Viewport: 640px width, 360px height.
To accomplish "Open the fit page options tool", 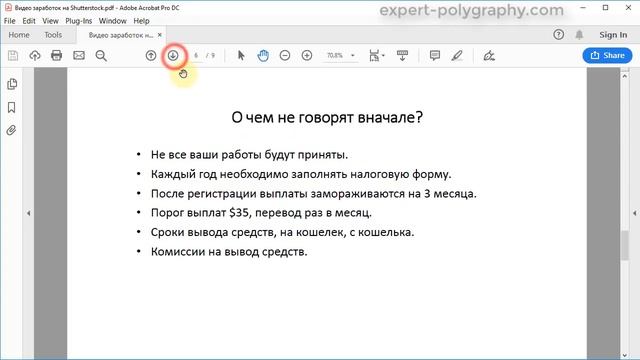I will (x=376, y=56).
